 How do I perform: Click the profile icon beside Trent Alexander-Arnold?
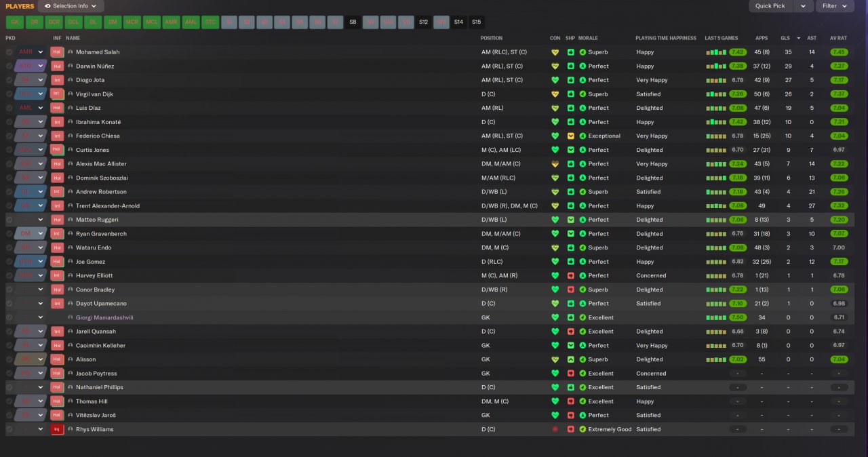[71, 206]
